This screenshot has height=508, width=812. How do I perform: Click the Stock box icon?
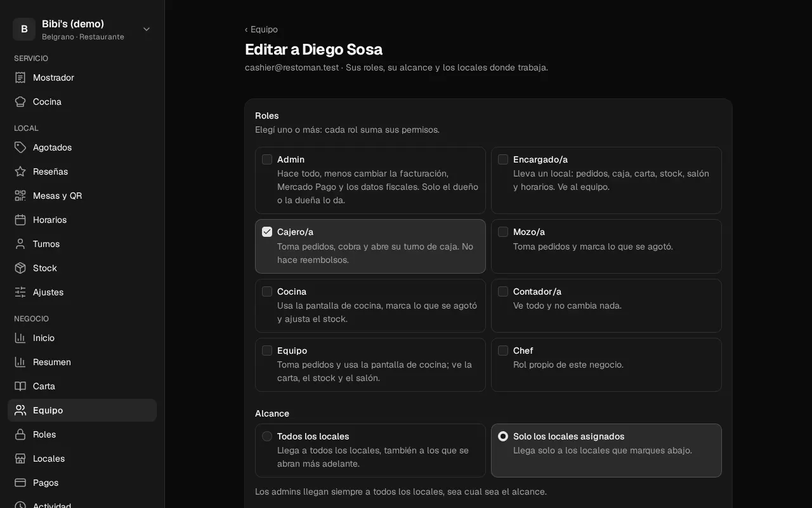point(20,268)
